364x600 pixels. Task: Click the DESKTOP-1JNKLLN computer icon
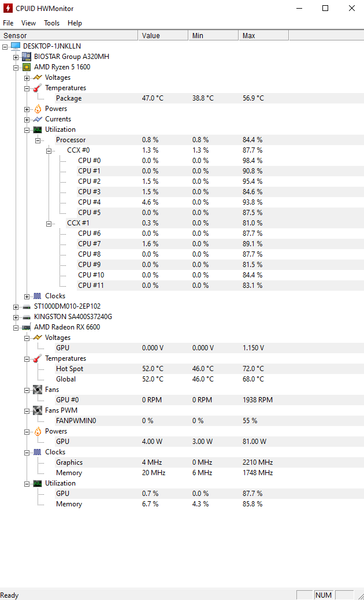(15, 46)
